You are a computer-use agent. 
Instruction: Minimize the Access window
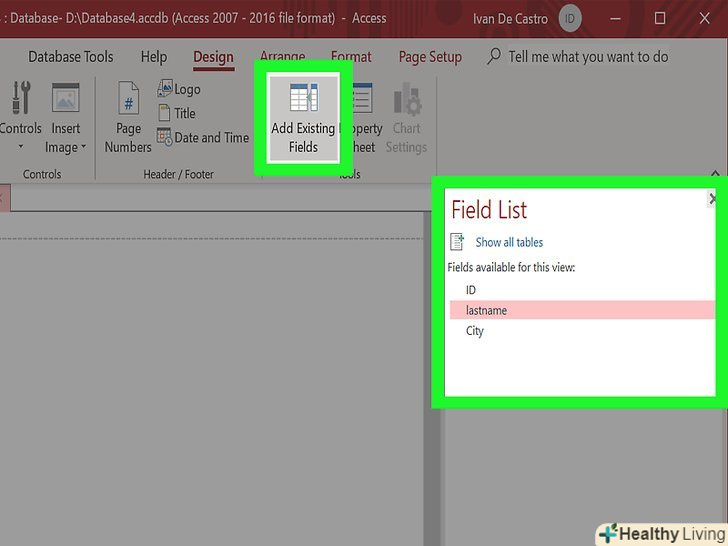click(616, 19)
